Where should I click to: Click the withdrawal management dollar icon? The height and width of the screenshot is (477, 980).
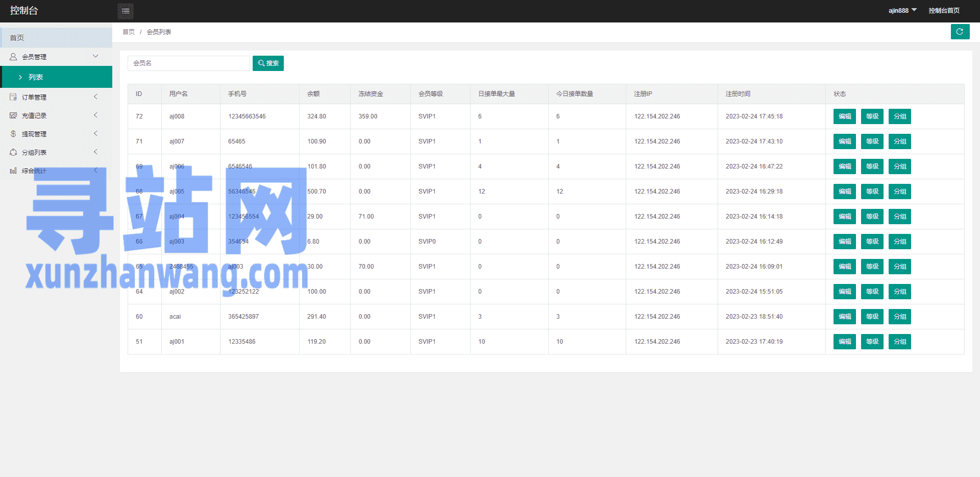(x=13, y=134)
